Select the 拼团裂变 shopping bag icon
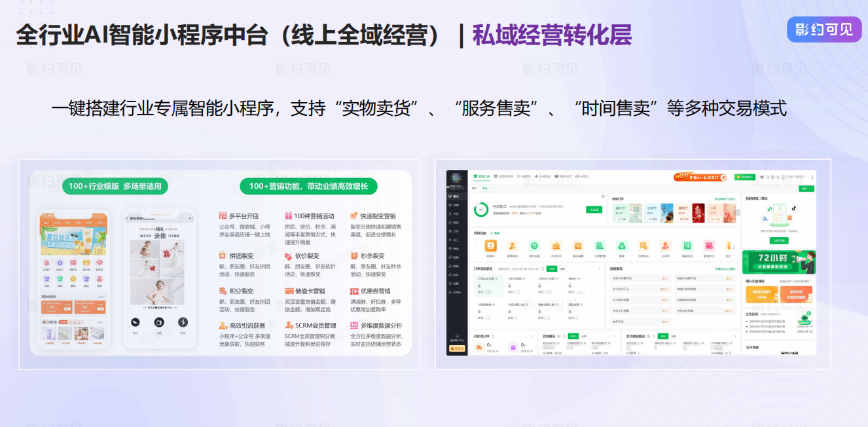 pos(223,256)
